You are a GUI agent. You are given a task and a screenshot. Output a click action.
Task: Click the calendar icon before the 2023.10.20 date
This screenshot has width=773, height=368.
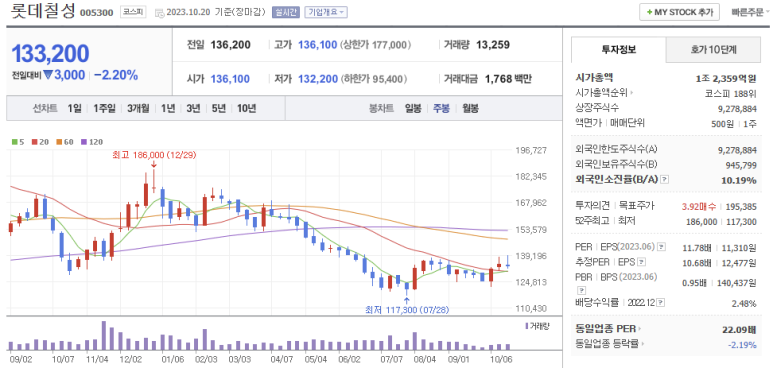pos(159,13)
